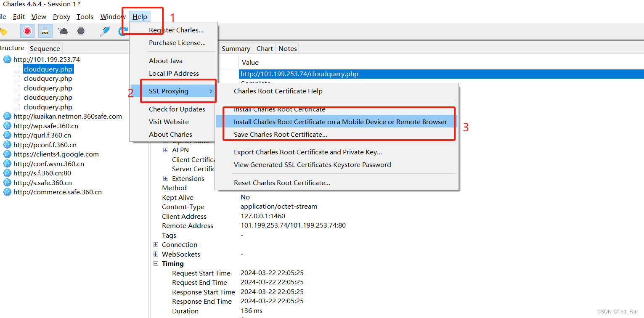Click Export Charles Root Certificate and Private Key
This screenshot has height=318, width=644.
(337, 152)
